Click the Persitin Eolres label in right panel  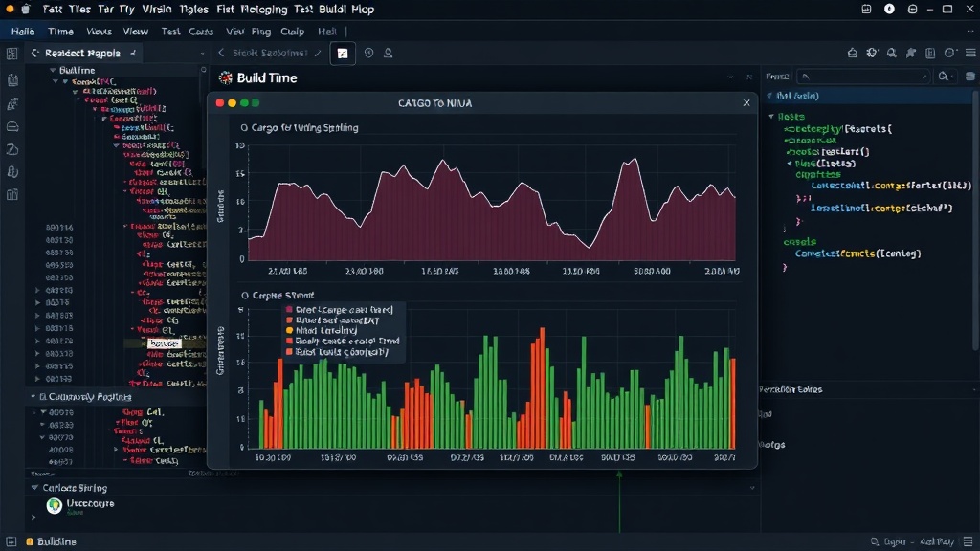click(790, 389)
